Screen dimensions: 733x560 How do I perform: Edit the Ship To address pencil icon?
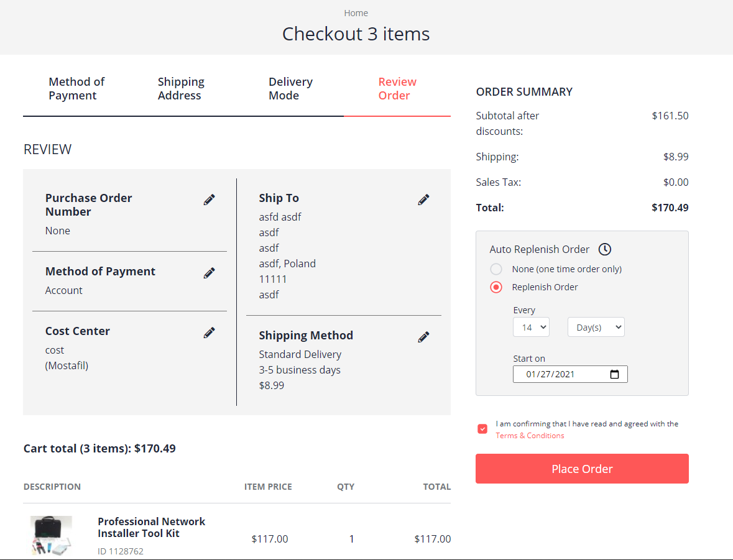pos(423,200)
